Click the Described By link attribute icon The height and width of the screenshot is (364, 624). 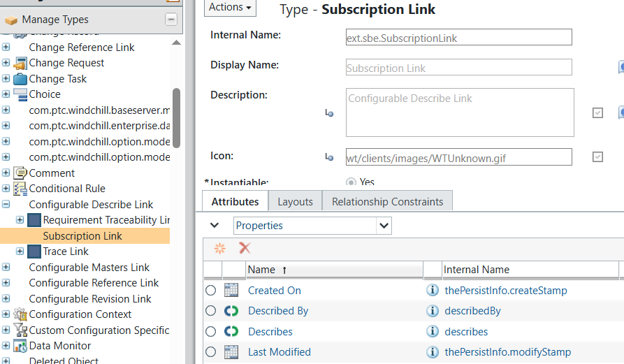(x=231, y=311)
